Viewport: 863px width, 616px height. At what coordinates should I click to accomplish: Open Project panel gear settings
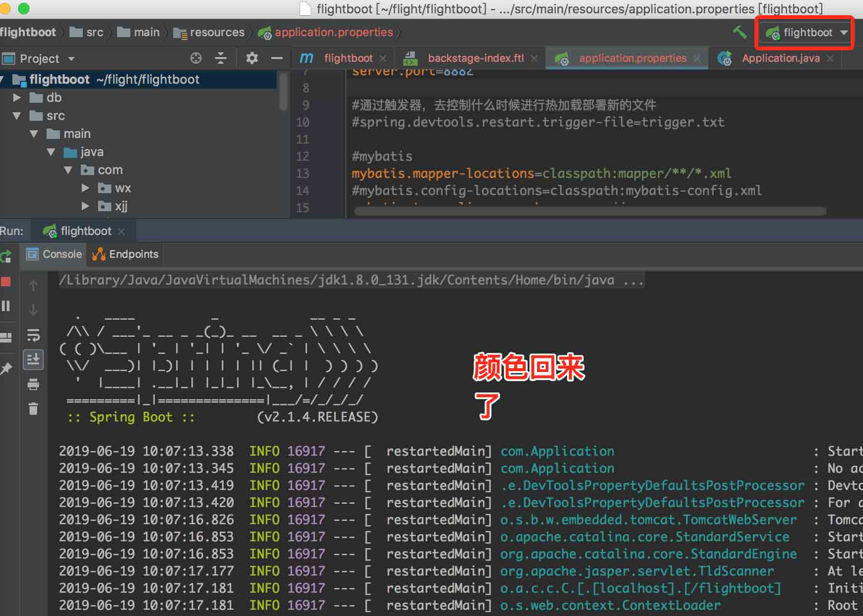252,59
